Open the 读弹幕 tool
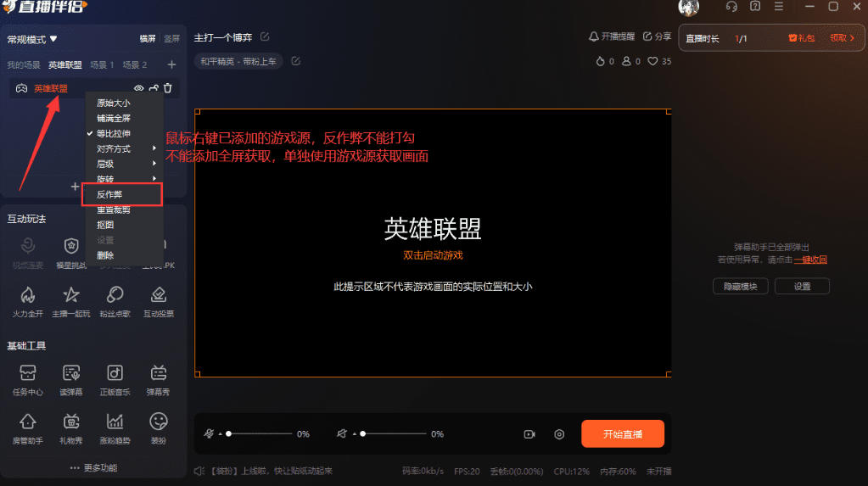This screenshot has height=486, width=868. 71,380
